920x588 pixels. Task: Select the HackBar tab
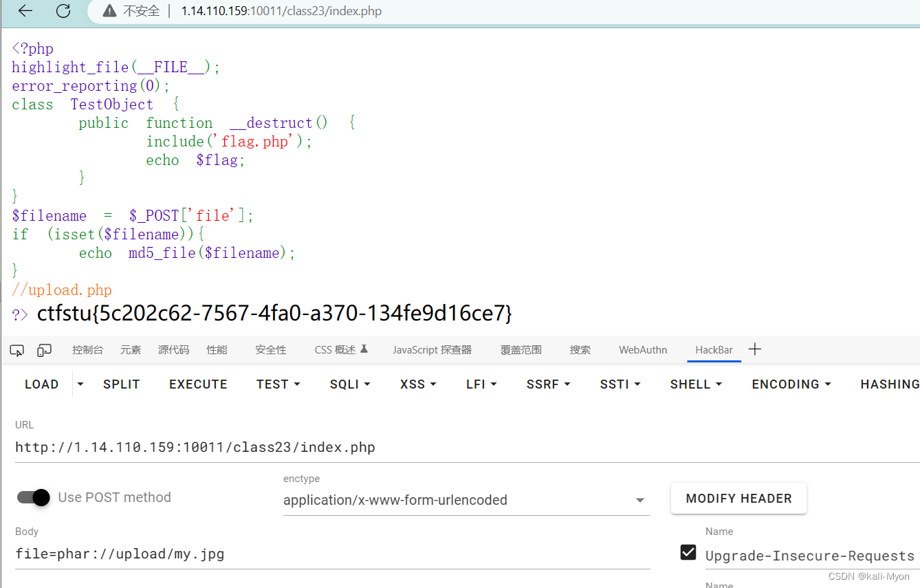pyautogui.click(x=714, y=350)
